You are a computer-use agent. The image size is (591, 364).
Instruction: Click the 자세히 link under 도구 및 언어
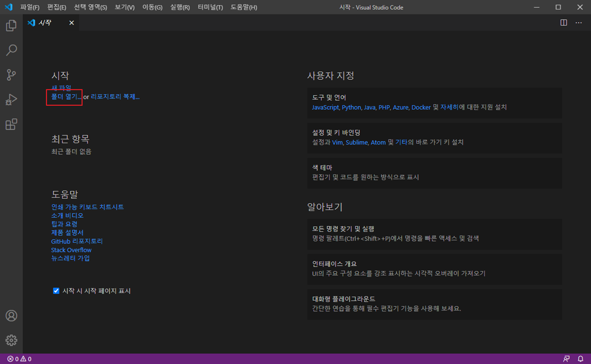[x=449, y=107]
